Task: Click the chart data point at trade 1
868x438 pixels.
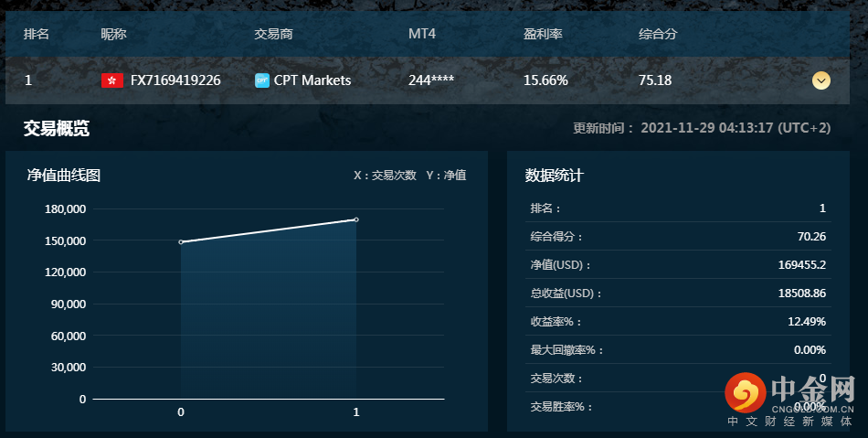Action: pos(356,219)
